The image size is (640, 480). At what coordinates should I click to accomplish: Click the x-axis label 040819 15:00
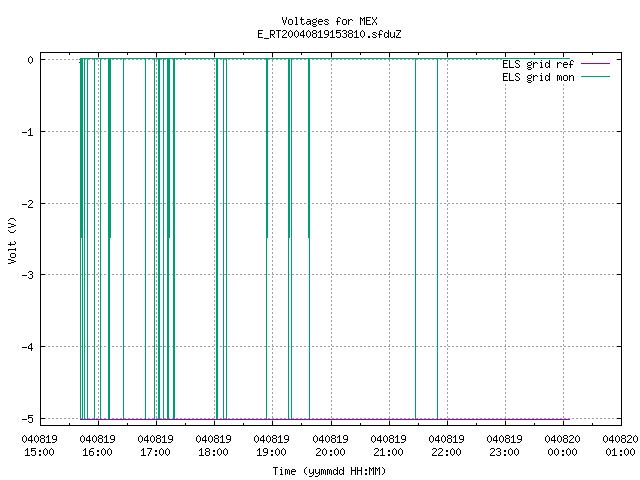click(x=40, y=446)
